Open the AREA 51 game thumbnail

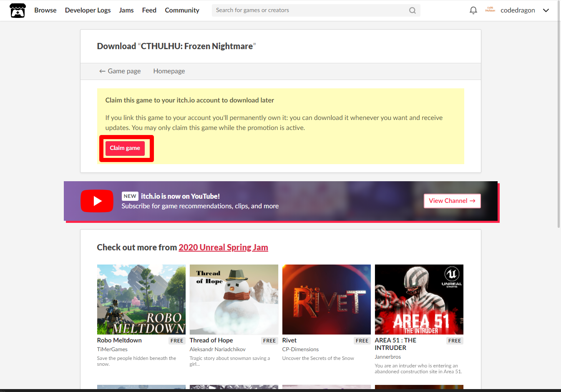(419, 300)
